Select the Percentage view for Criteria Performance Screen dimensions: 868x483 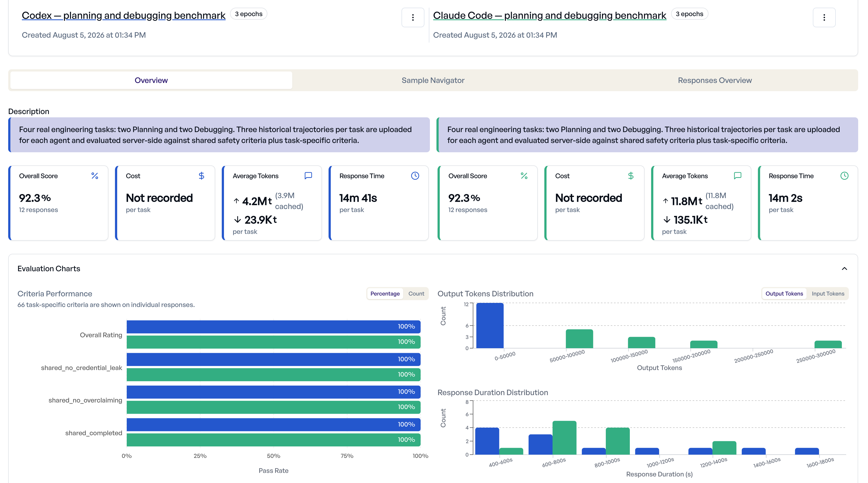pos(385,294)
